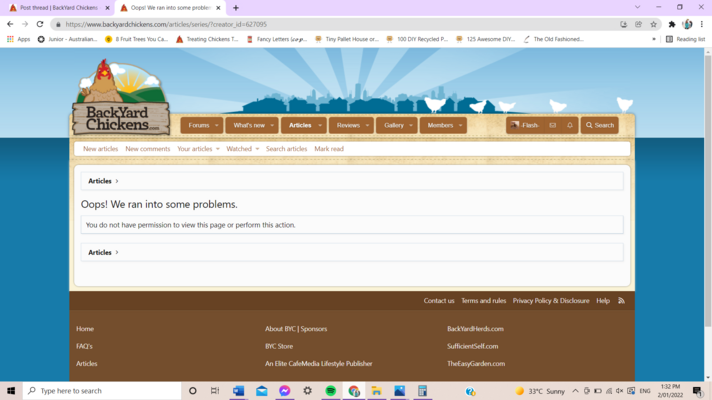
Task: Click the Windows taskbar search box
Action: pos(100,391)
